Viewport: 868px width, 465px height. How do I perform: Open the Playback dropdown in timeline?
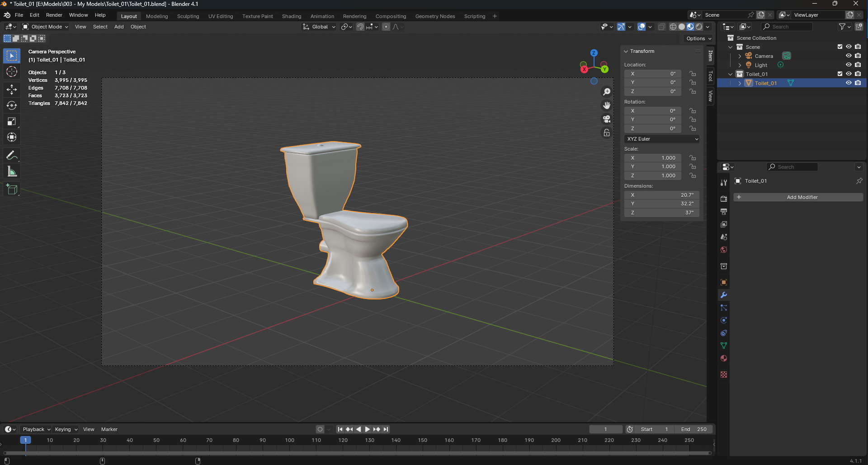click(x=36, y=429)
